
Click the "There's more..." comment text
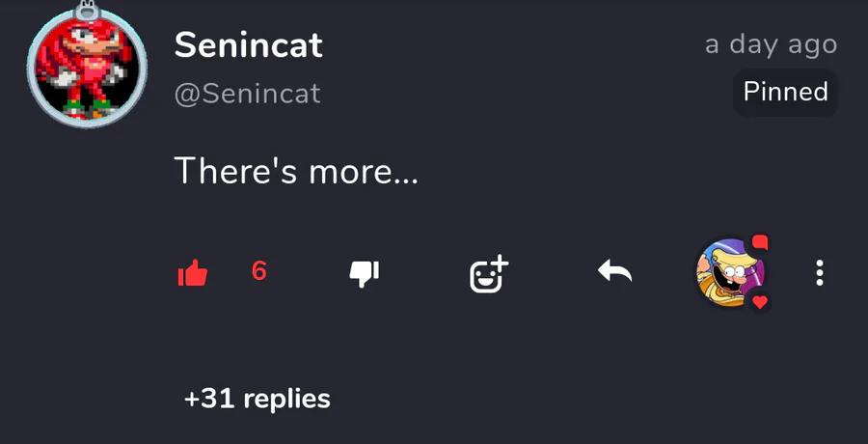point(296,172)
